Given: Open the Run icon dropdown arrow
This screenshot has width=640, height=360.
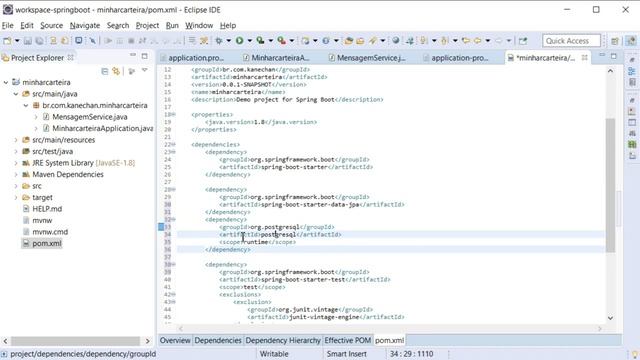Looking at the screenshot, I should pyautogui.click(x=249, y=41).
